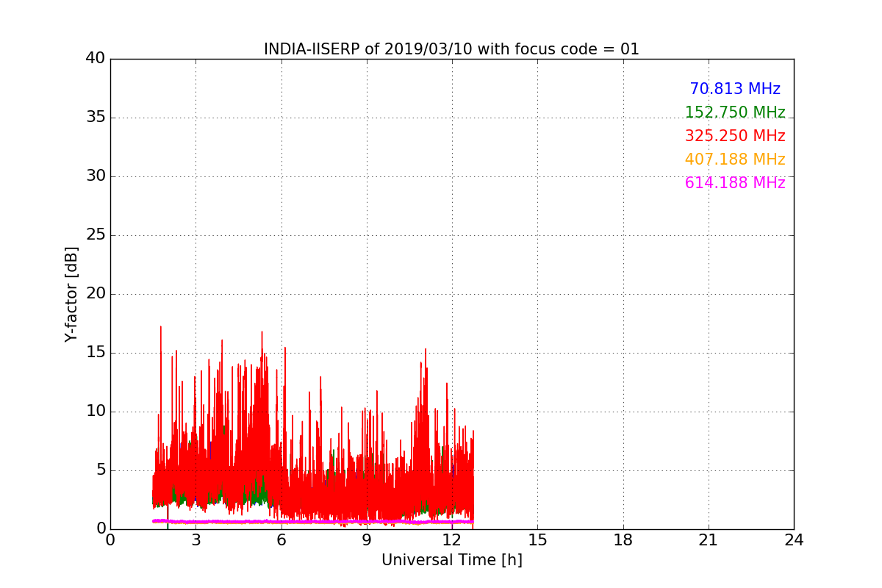Click x-axis tick label '21'

tap(709, 539)
